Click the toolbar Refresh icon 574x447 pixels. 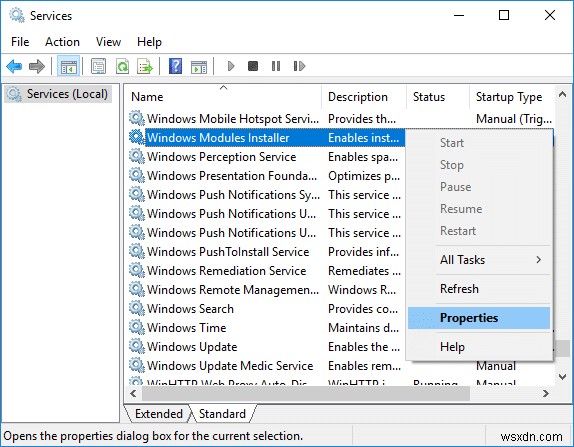[x=122, y=67]
